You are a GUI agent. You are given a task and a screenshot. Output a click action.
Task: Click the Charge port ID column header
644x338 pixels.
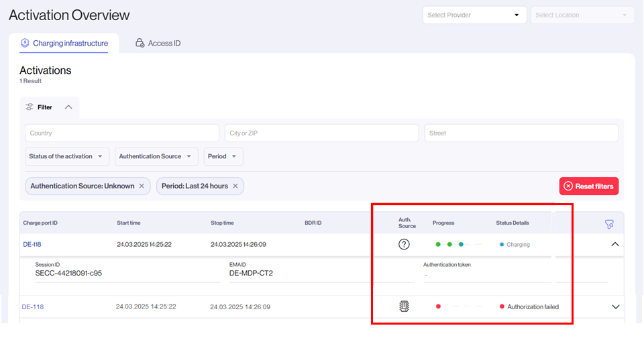tap(40, 223)
